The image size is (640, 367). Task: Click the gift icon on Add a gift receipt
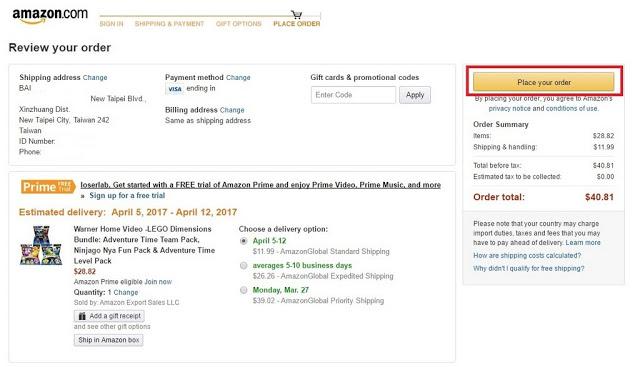pyautogui.click(x=82, y=316)
